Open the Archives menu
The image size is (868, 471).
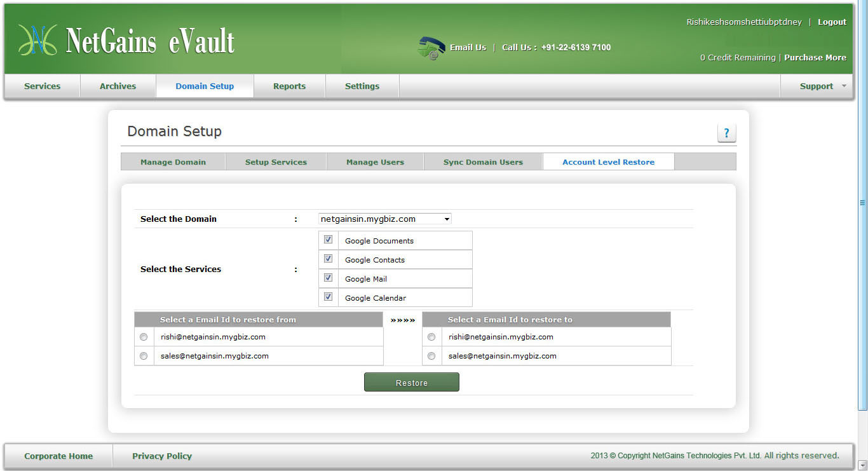pyautogui.click(x=118, y=86)
